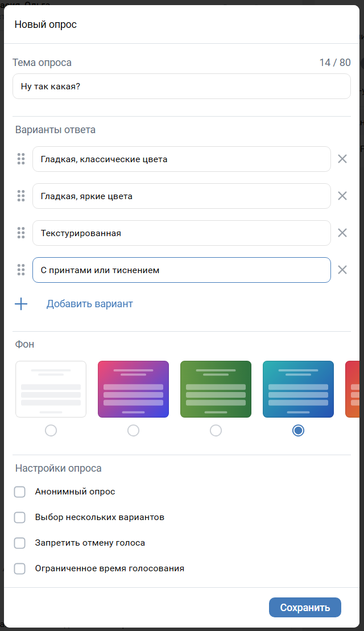
Task: Select the white background radio button
Action: (51, 431)
